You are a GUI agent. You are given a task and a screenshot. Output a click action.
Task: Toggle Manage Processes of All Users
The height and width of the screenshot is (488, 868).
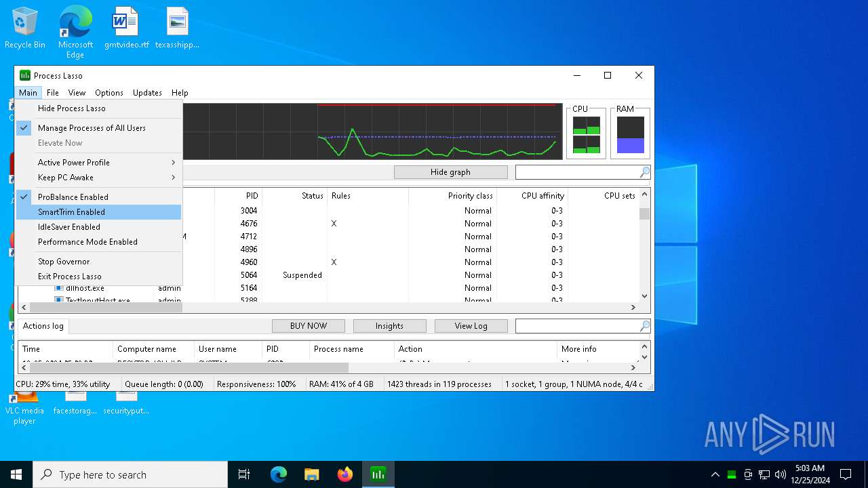tap(99, 128)
